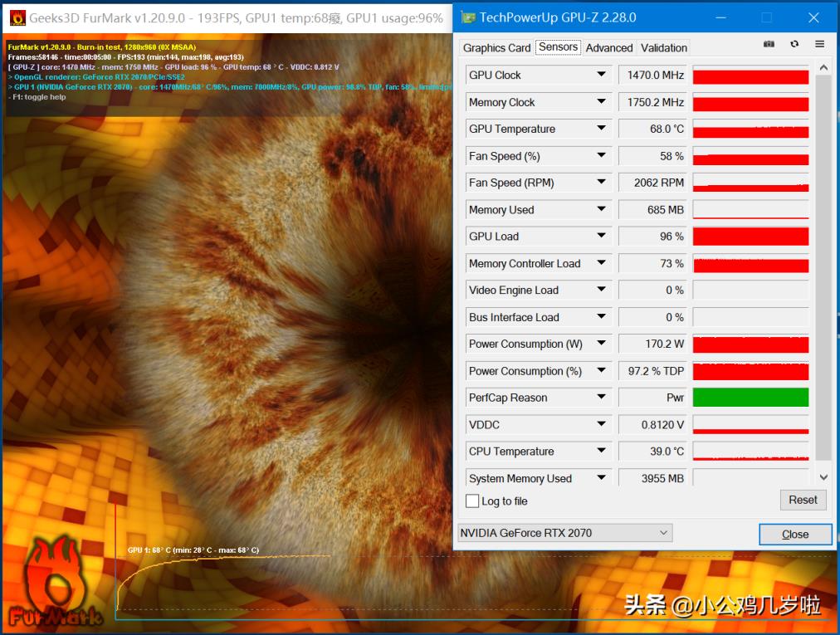Open the GPU-Z hamburger menu icon
This screenshot has height=635, width=840.
click(x=819, y=44)
